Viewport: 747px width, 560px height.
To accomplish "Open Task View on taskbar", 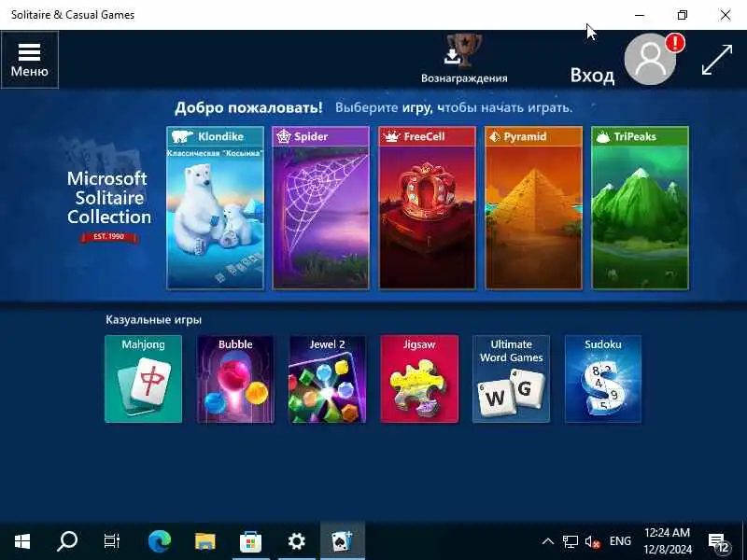I will coord(112,541).
